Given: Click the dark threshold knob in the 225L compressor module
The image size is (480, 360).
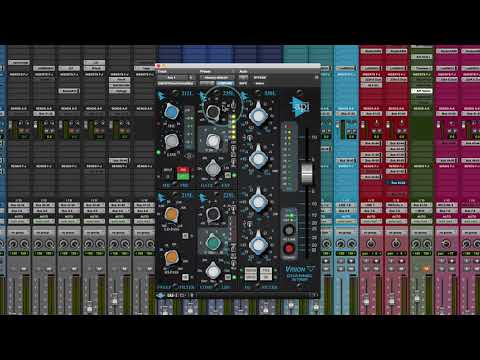Looking at the screenshot, I should pos(213,215).
